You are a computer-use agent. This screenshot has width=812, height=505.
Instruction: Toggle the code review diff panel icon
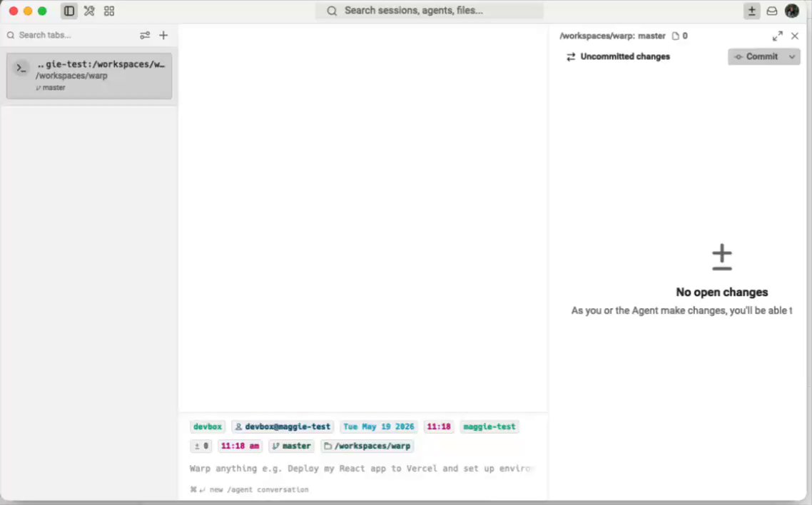click(751, 11)
